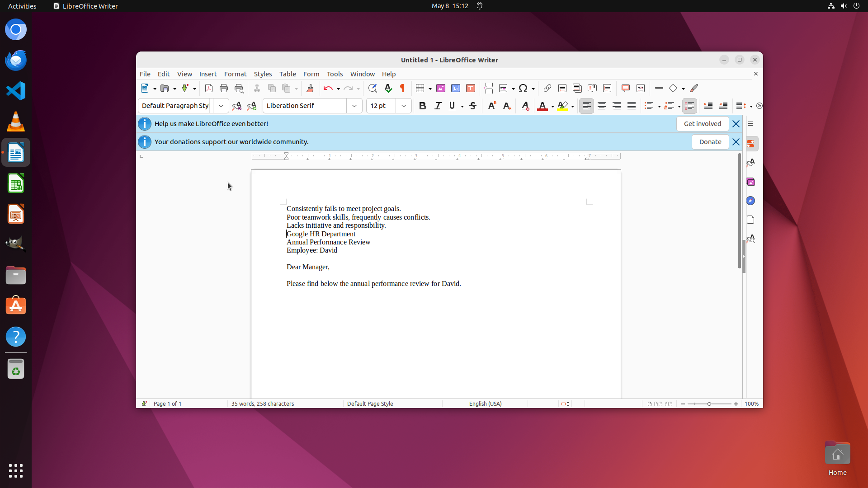This screenshot has width=868, height=488.
Task: Apply red Font Color swatch
Action: pyautogui.click(x=542, y=106)
